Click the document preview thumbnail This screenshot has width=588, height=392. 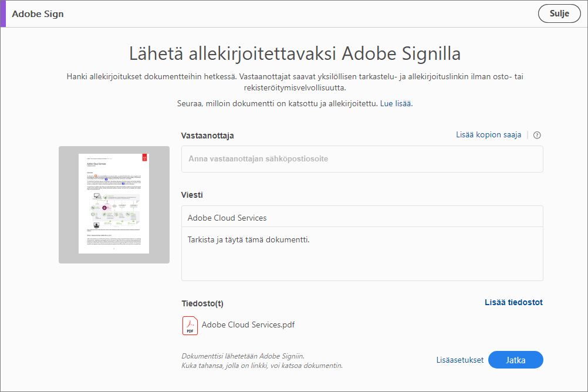(113, 203)
